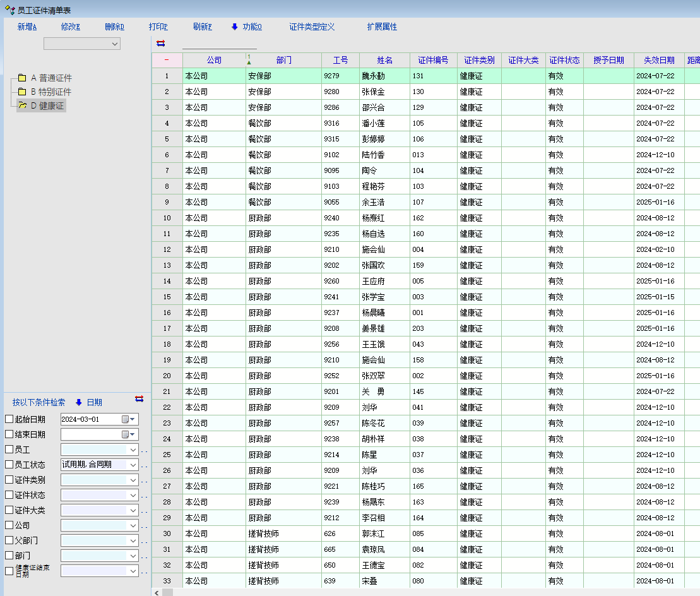The image size is (700, 596).
Task: Sort by the 失效日期 column header
Action: [659, 61]
